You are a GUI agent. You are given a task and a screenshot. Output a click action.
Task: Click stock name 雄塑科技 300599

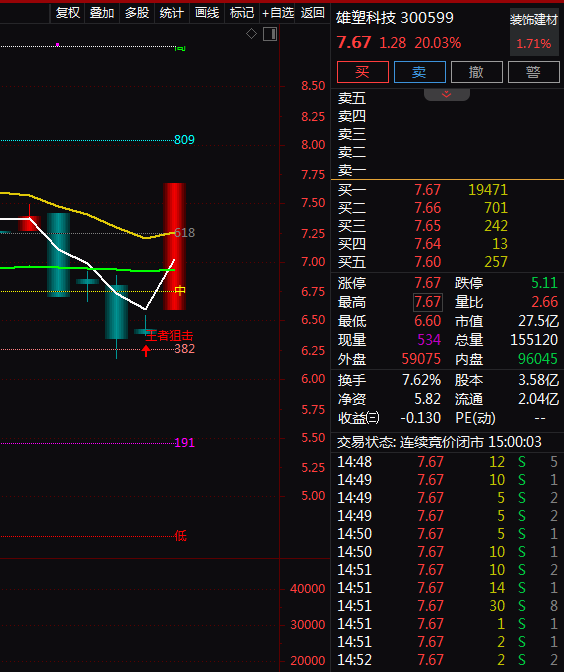(x=395, y=18)
